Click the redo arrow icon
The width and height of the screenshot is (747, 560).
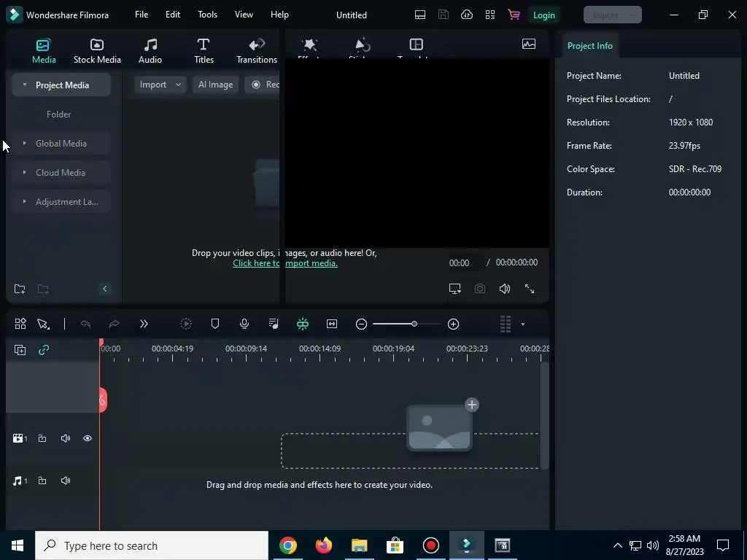pos(115,324)
